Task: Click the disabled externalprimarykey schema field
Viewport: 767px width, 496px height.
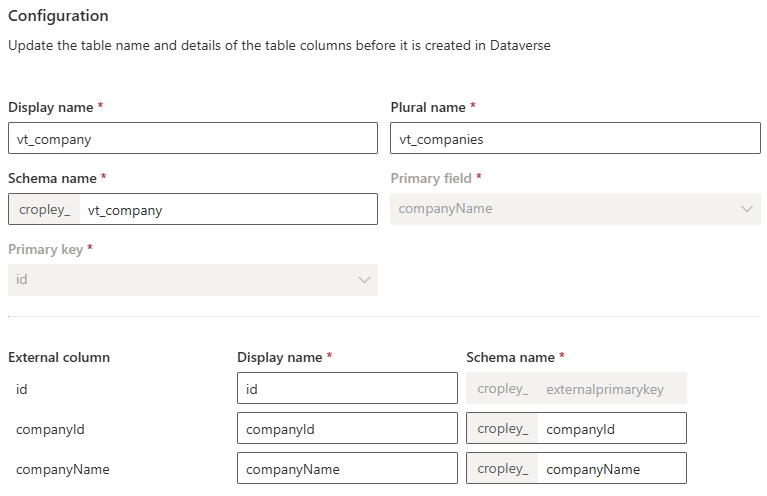Action: pos(576,388)
